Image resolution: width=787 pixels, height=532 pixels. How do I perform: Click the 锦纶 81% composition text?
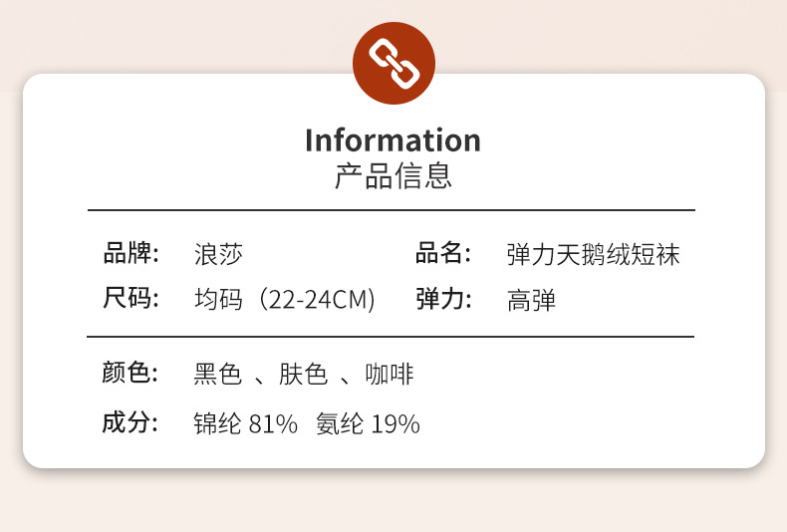pyautogui.click(x=245, y=424)
